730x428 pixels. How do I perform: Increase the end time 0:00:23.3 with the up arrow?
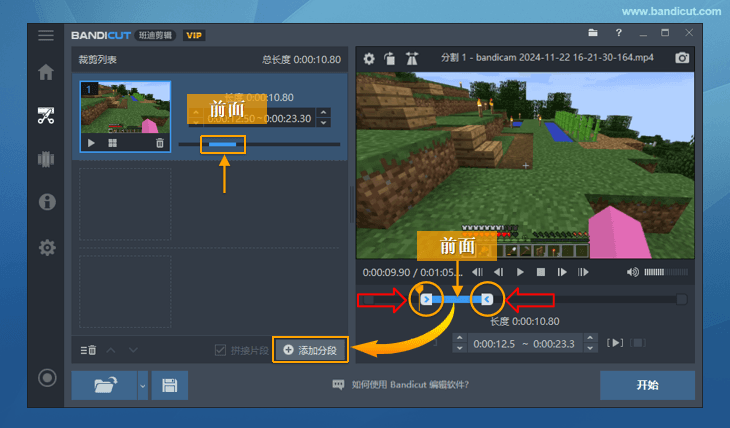[590, 338]
